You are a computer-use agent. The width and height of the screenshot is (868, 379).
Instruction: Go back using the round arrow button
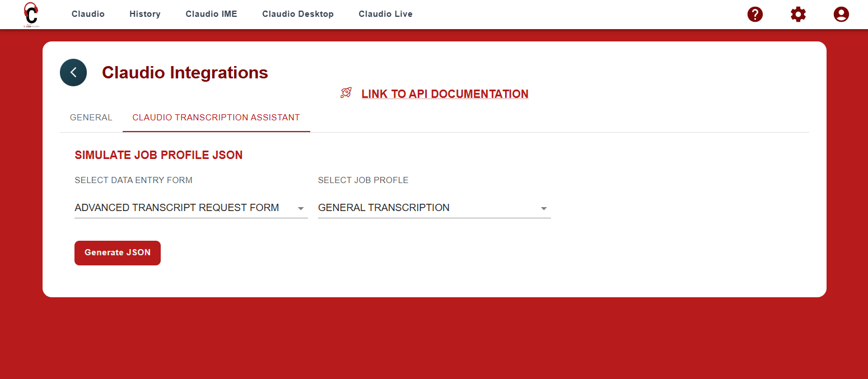tap(73, 72)
